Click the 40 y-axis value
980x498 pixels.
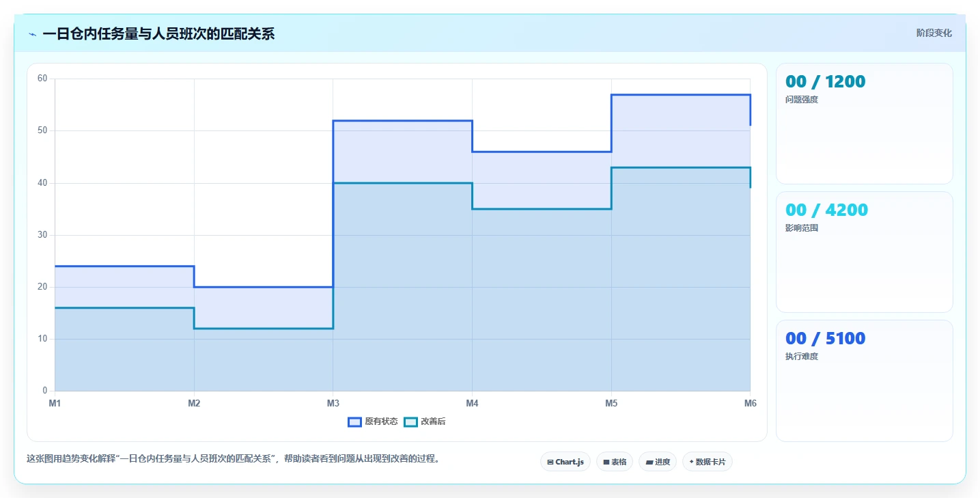(42, 183)
